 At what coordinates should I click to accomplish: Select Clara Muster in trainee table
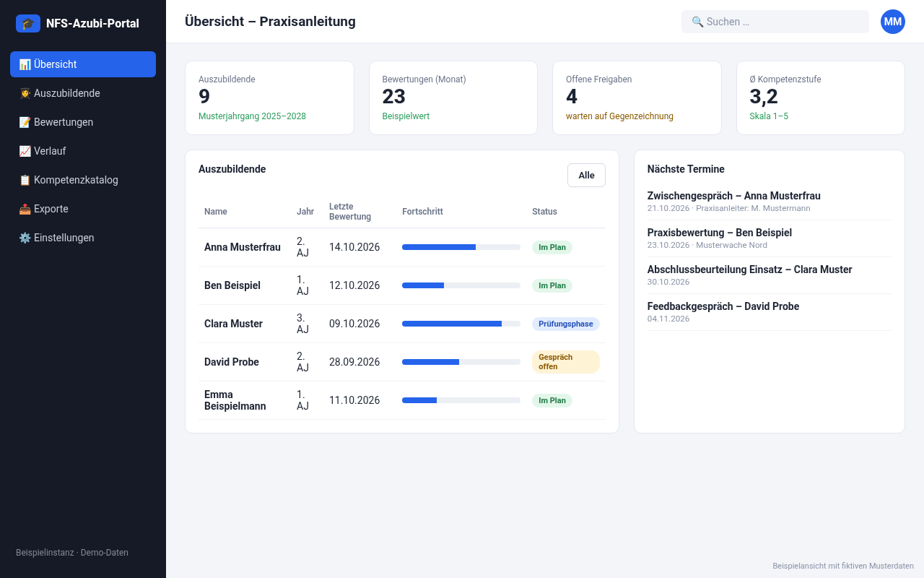[x=233, y=324]
